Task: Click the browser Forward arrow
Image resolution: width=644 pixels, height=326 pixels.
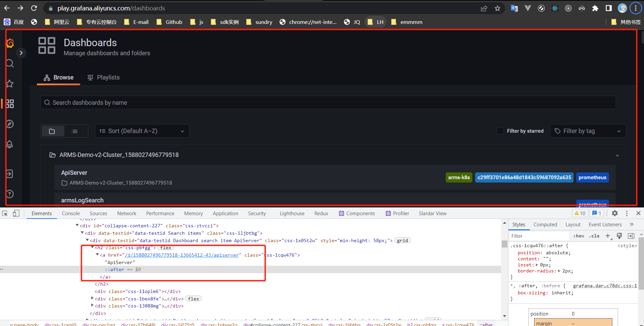Action: tap(20, 8)
